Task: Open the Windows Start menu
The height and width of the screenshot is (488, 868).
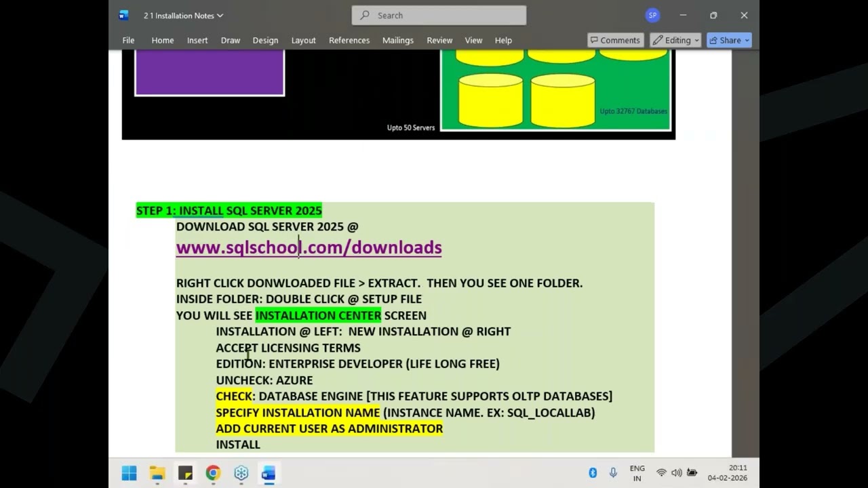Action: click(129, 473)
